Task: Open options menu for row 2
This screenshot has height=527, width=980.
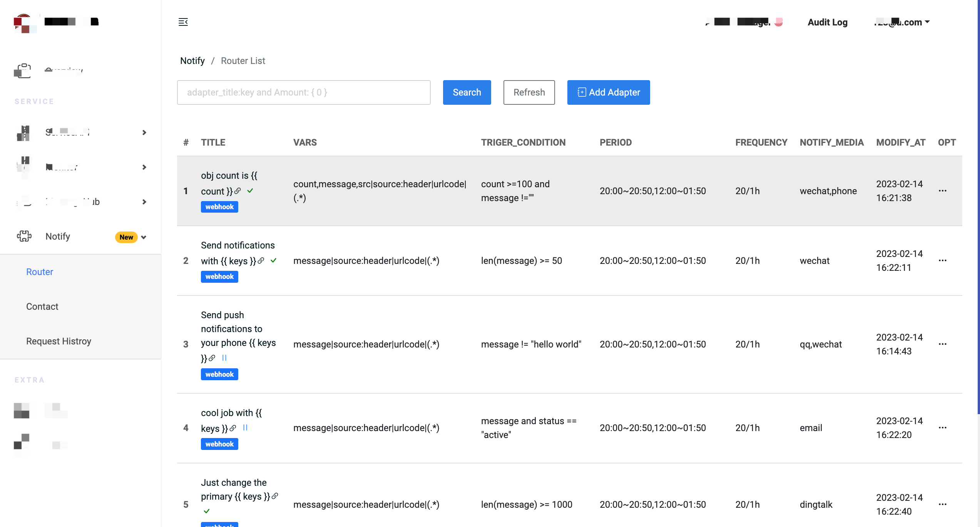Action: 943,260
